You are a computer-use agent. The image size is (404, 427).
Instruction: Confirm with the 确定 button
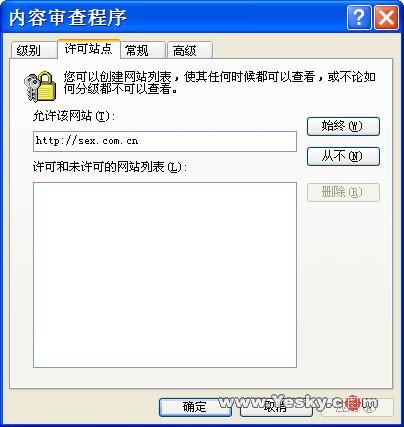point(195,407)
